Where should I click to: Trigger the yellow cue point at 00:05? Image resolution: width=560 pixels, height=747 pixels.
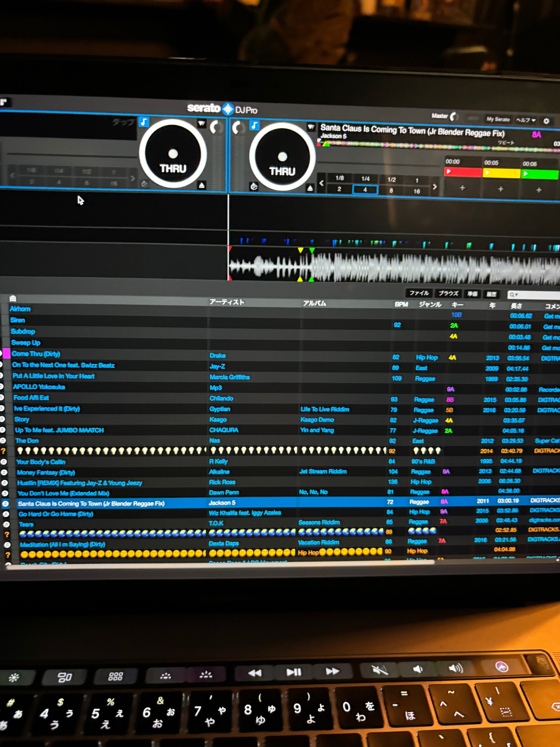pyautogui.click(x=501, y=173)
